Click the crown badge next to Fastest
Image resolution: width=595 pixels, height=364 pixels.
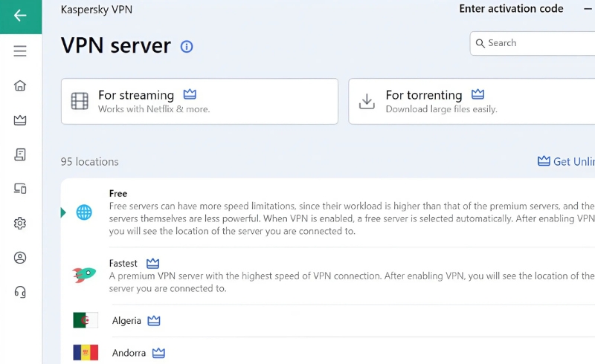153,263
